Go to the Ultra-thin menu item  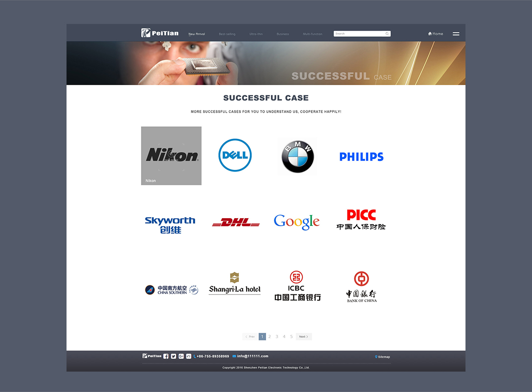click(x=256, y=34)
